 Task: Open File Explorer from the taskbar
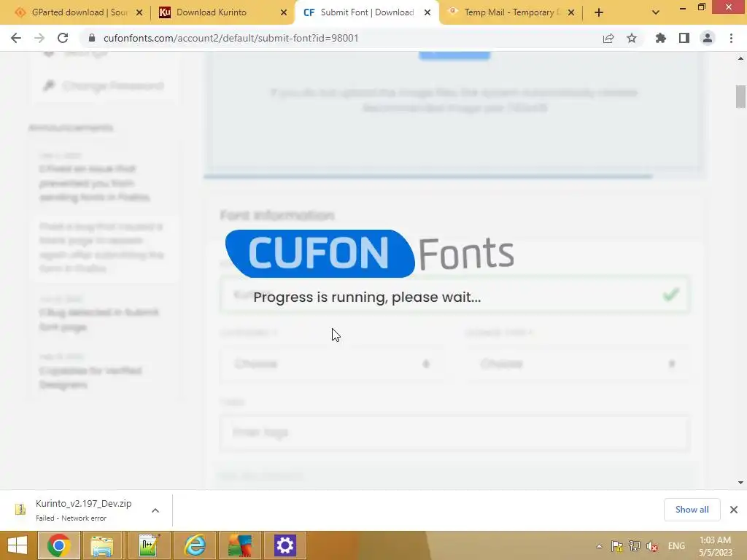[x=102, y=545]
